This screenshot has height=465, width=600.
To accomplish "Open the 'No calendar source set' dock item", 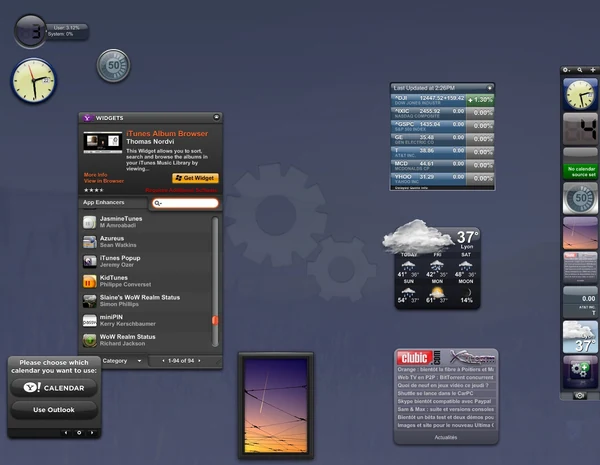I will (580, 164).
